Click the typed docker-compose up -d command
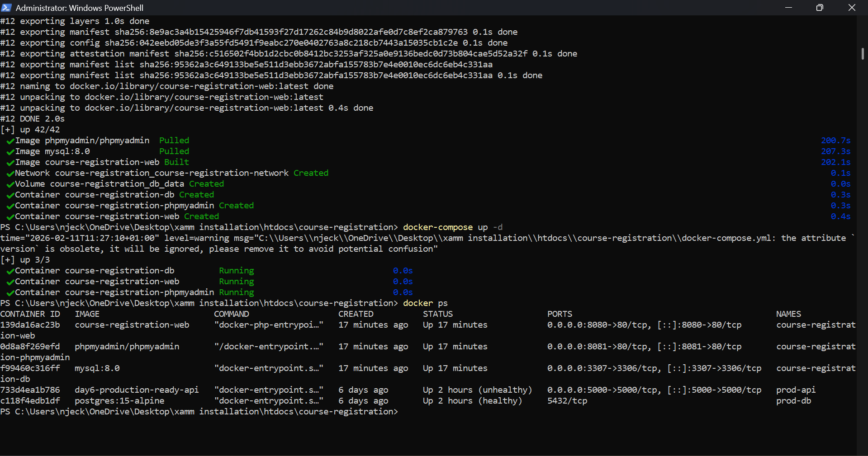Screen dimensions: 868x456 pyautogui.click(x=452, y=227)
